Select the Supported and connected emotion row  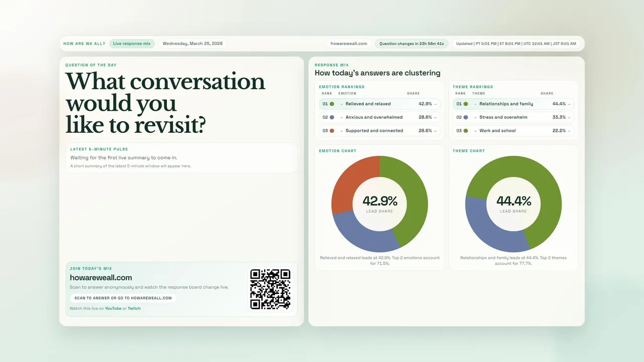(379, 131)
